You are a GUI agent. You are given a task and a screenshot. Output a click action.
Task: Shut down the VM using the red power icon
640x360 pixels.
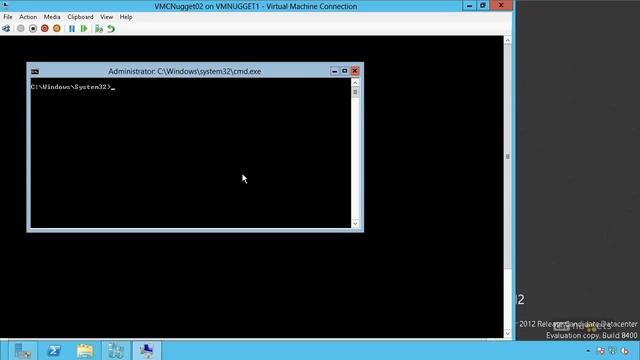tap(44, 29)
